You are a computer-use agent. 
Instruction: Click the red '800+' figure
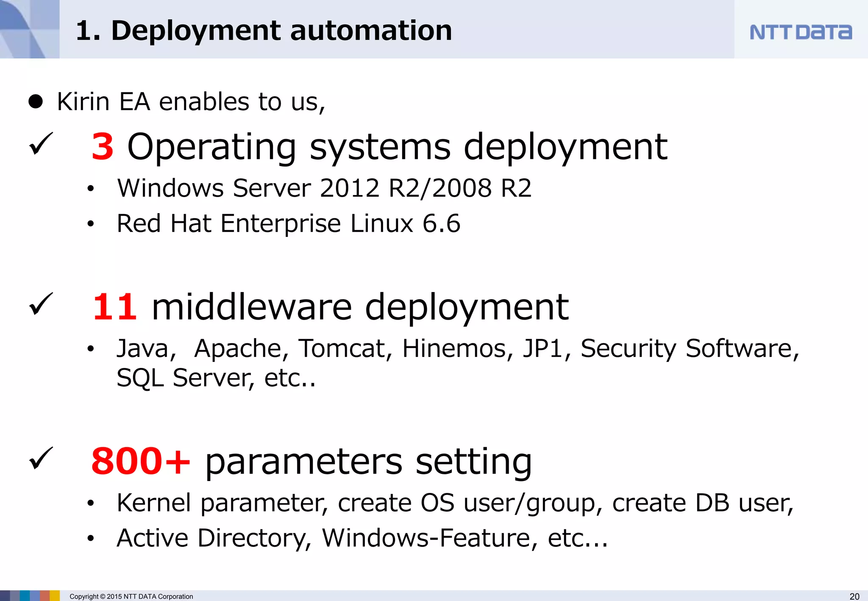pos(141,461)
